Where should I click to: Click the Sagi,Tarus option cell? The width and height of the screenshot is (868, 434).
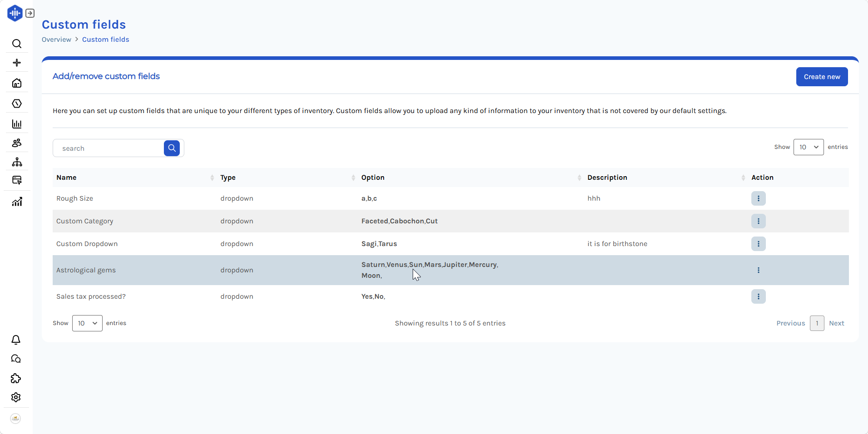click(x=379, y=244)
